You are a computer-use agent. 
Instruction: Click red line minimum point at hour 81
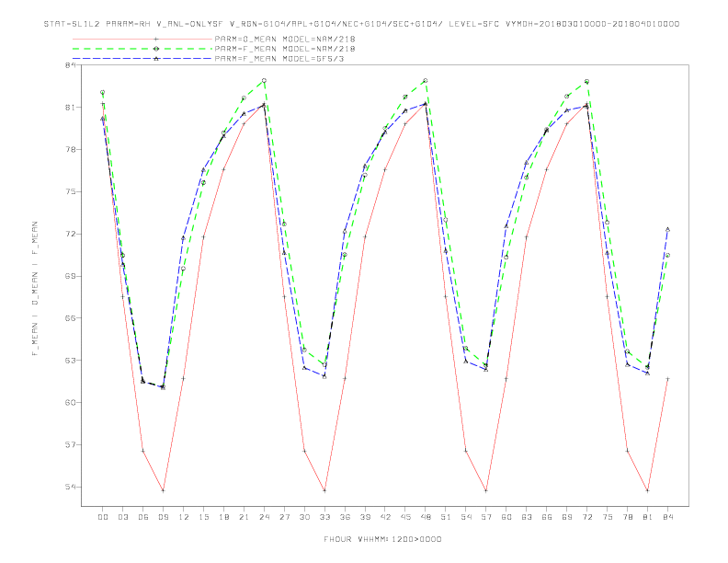coord(648,490)
